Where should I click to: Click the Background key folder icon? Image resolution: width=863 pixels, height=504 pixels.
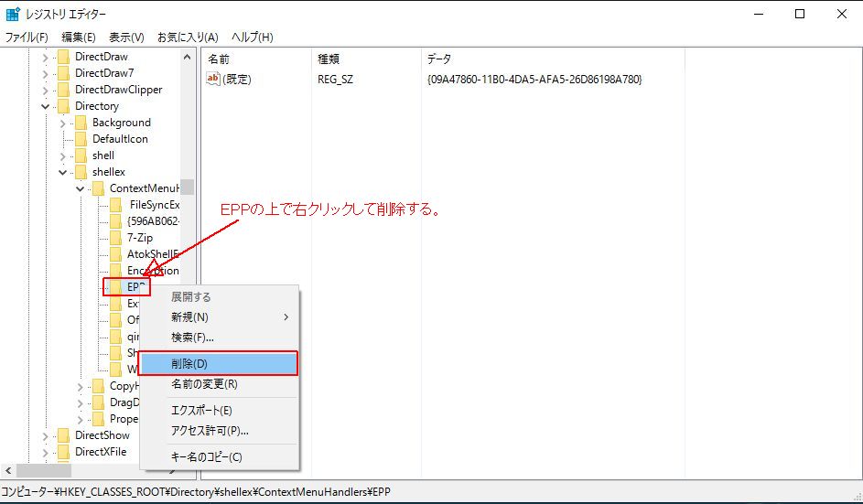click(81, 123)
